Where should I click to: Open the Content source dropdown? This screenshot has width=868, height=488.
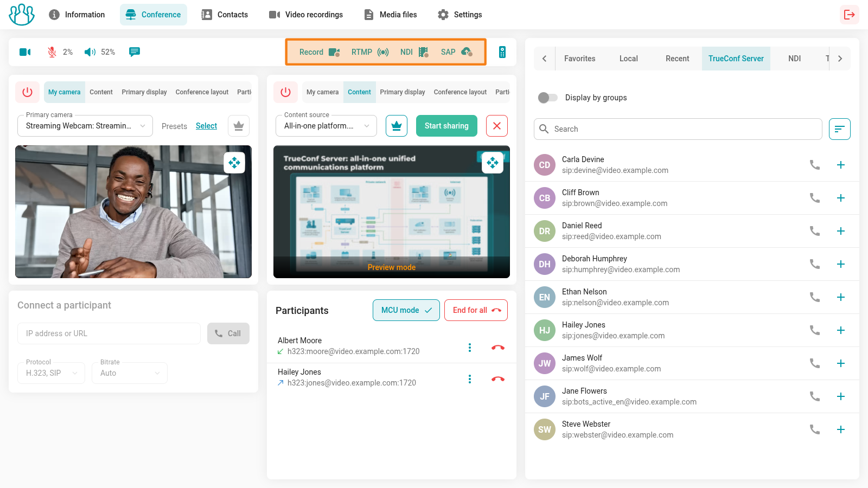click(327, 126)
